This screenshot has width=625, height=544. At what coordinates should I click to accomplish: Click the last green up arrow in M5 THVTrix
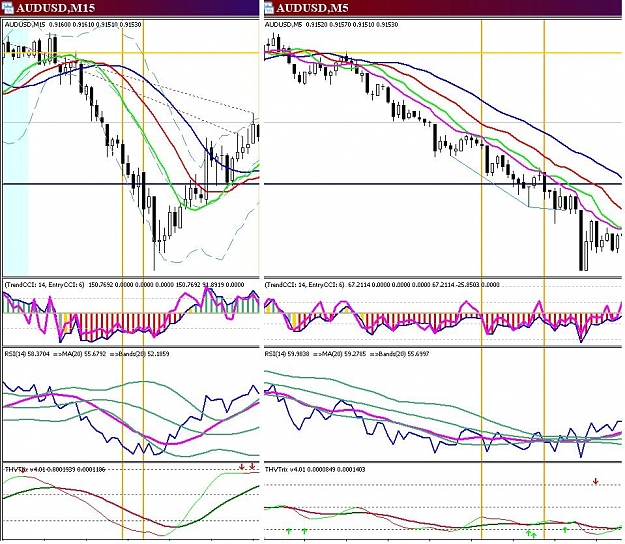[x=565, y=529]
